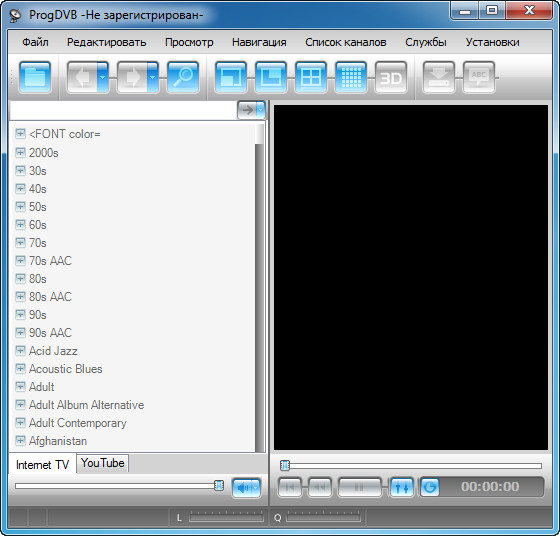Click the ABC subtitles toolbar icon
This screenshot has width=560, height=536.
point(479,77)
